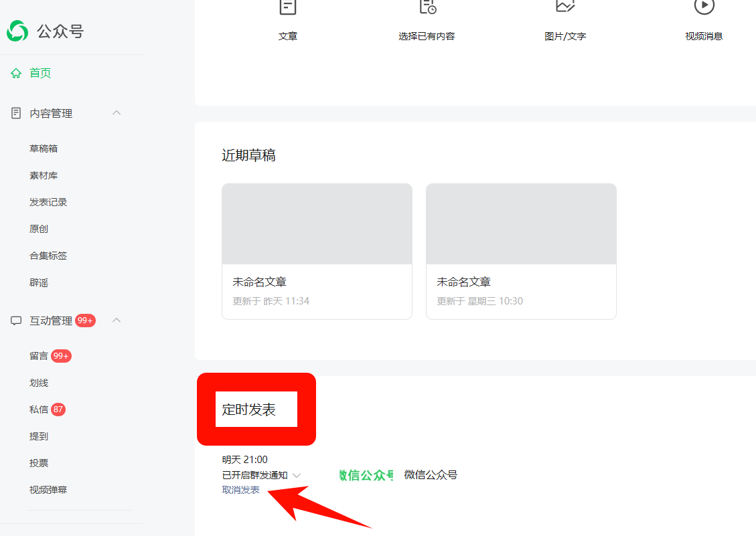
Task: Click the 微信公众号 scheduled article title
Action: click(x=431, y=475)
